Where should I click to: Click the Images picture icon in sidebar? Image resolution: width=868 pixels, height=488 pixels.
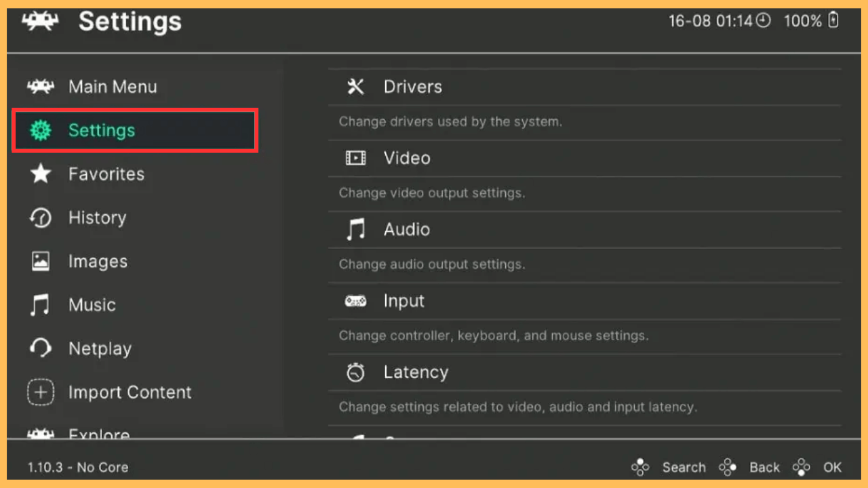tap(41, 261)
